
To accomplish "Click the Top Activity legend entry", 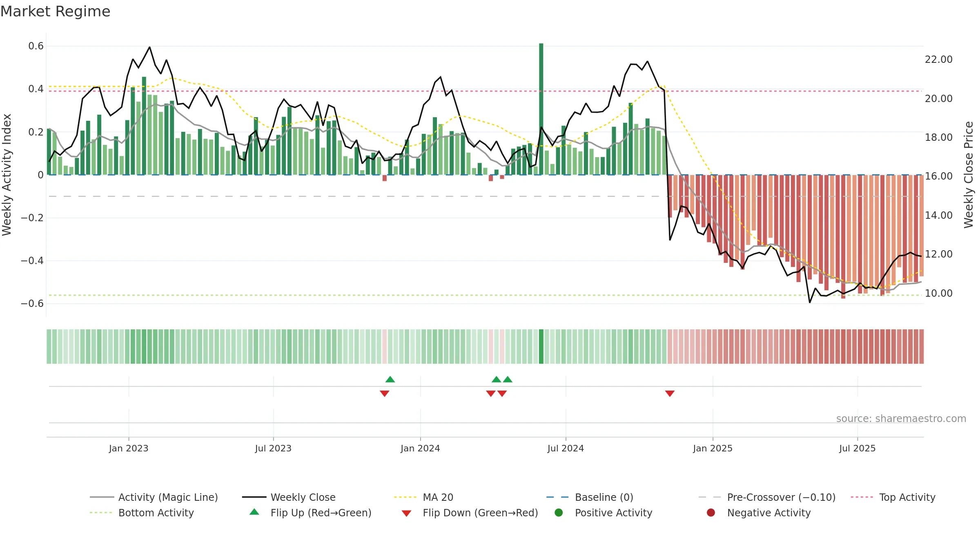I will tap(893, 497).
